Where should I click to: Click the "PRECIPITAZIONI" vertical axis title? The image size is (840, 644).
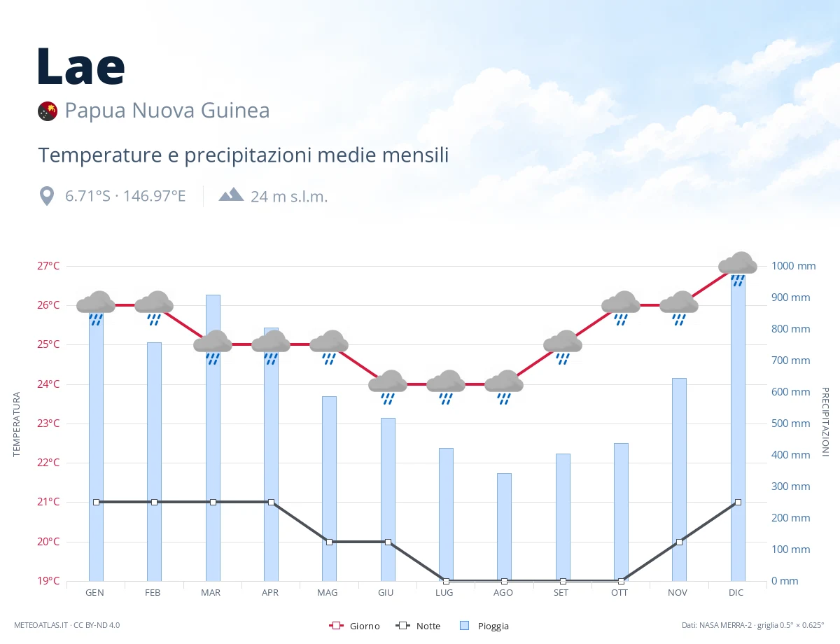click(825, 421)
